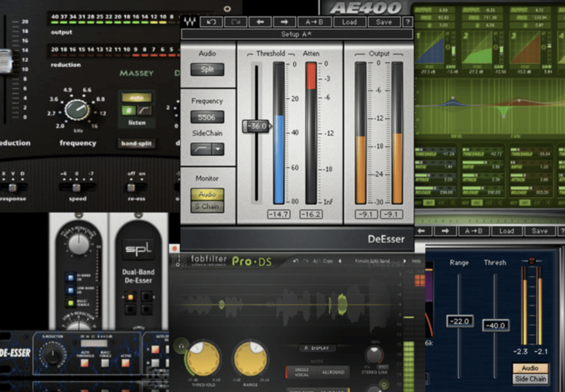Image resolution: width=565 pixels, height=392 pixels.
Task: Select Side Chain monitor in blue Waves plugin
Action: tap(530, 379)
